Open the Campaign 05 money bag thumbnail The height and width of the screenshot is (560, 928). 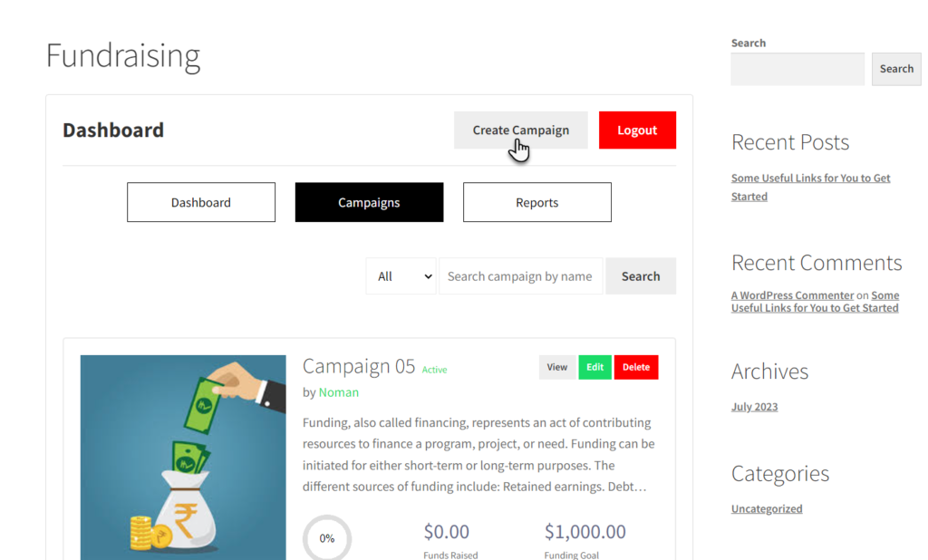point(183,458)
